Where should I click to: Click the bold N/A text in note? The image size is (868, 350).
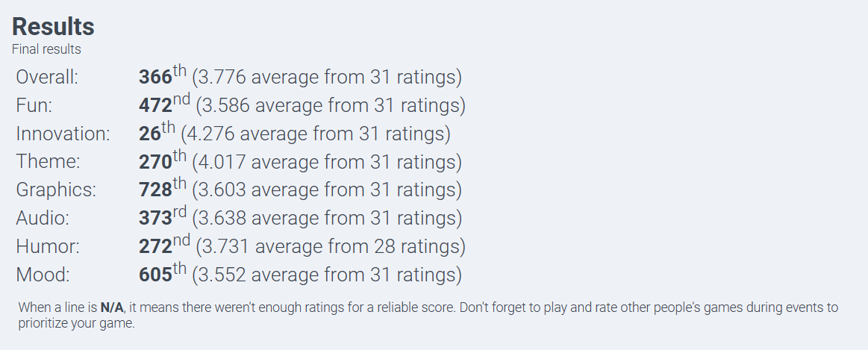[111, 307]
